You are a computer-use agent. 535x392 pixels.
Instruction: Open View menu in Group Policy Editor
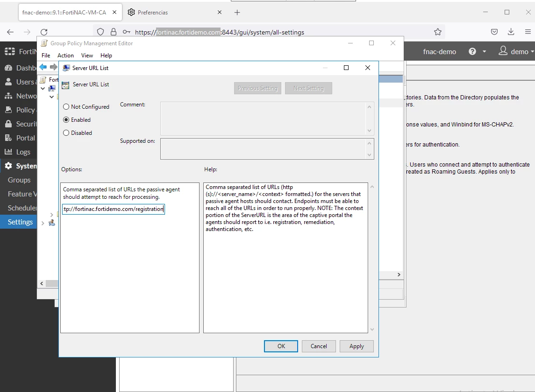(87, 55)
